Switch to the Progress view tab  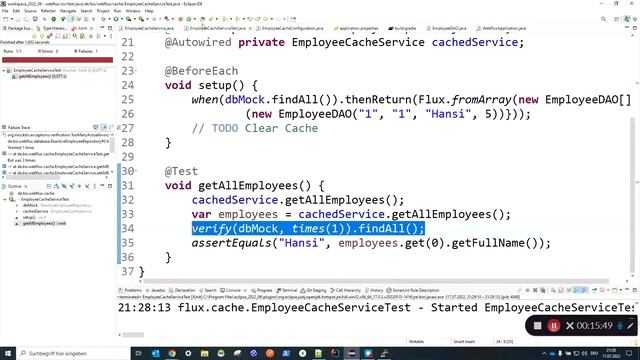pyautogui.click(x=262, y=290)
